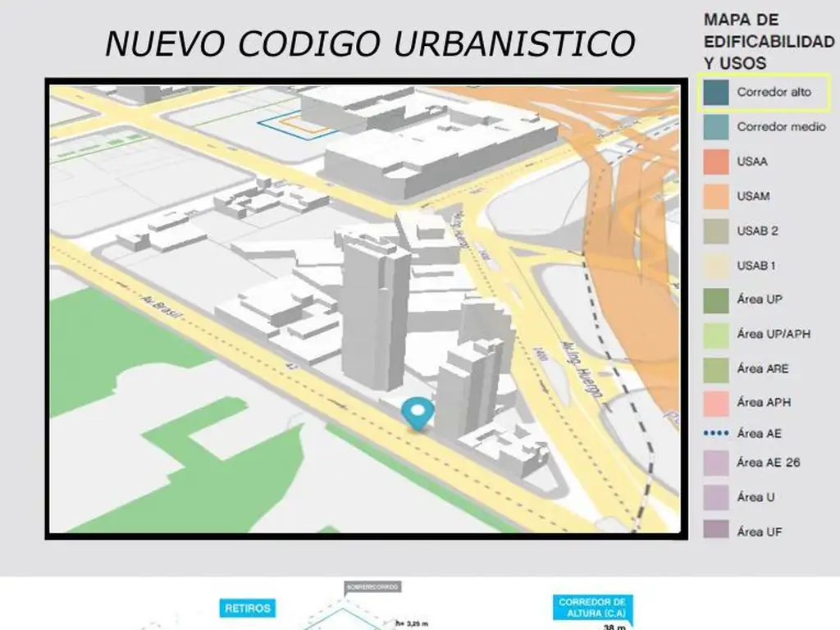Image resolution: width=840 pixels, height=630 pixels.
Task: Select the USAM legend color square
Action: (715, 196)
